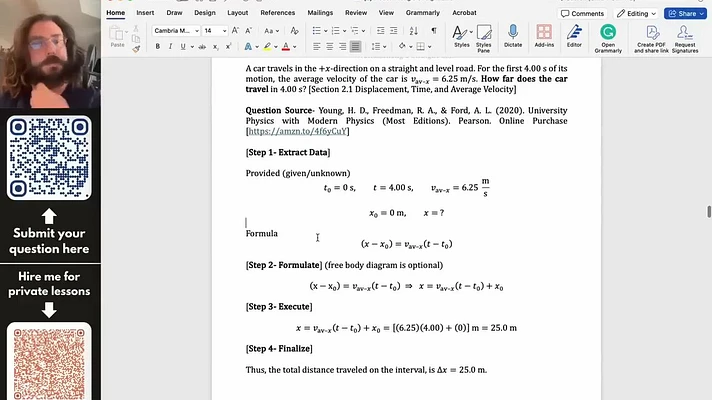Activate the Format Painter brush

tap(136, 49)
